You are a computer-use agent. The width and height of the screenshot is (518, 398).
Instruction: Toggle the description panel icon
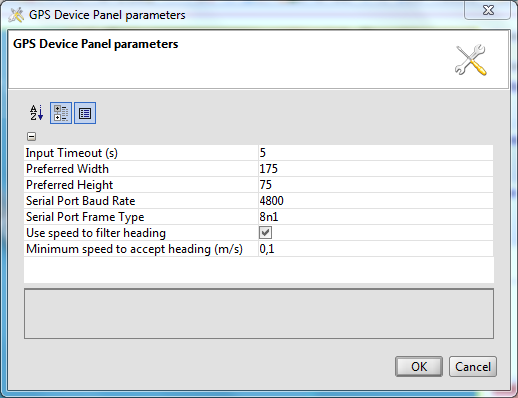[x=85, y=113]
